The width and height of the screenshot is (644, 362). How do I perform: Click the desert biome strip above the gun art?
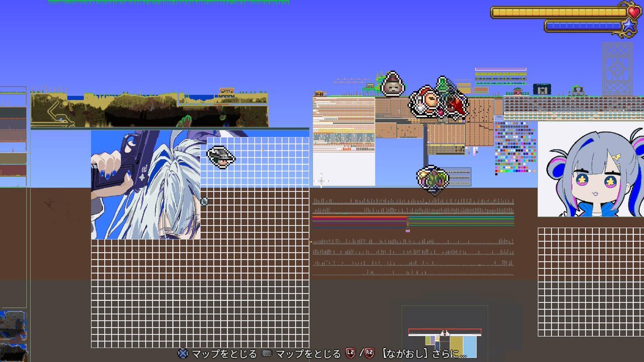[150, 110]
